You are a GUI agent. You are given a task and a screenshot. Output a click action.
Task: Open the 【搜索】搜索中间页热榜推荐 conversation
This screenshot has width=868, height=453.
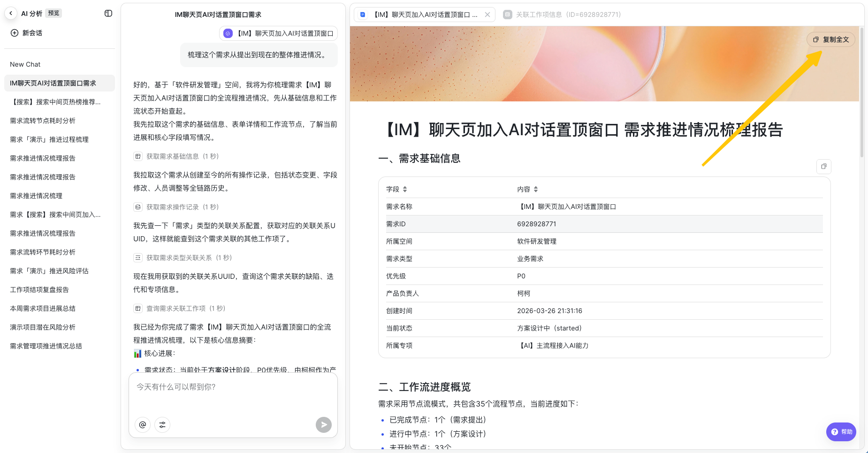click(x=59, y=102)
